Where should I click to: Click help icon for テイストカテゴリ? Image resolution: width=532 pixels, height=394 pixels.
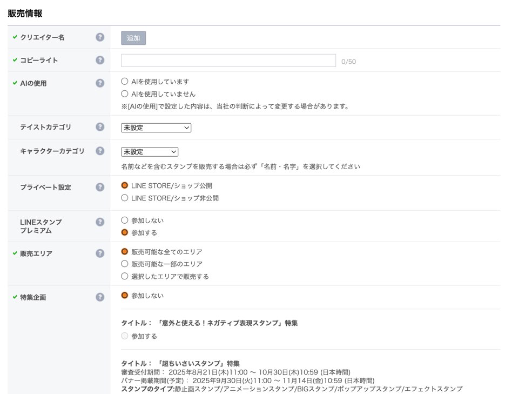click(x=100, y=127)
